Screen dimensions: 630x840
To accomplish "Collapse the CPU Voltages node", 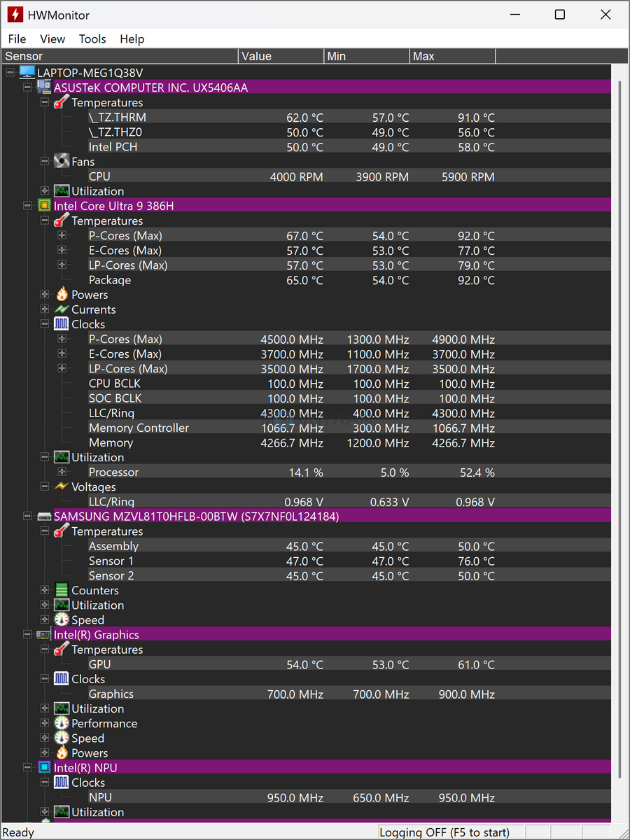I will pos(45,486).
